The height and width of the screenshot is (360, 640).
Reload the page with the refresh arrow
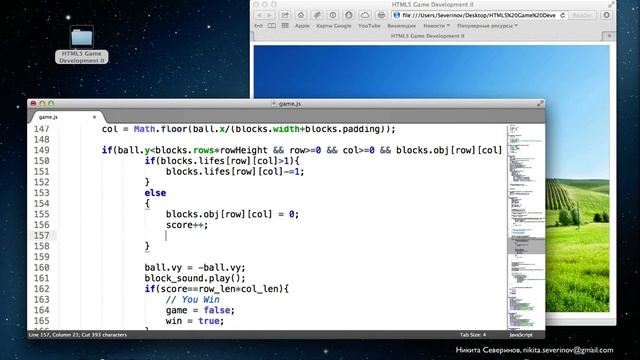click(562, 15)
